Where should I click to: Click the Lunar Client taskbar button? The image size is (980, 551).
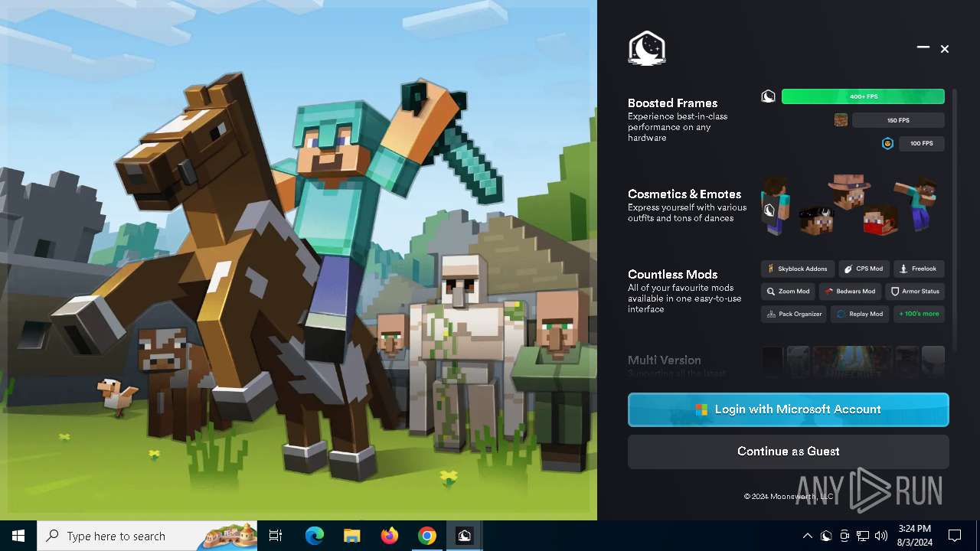464,536
